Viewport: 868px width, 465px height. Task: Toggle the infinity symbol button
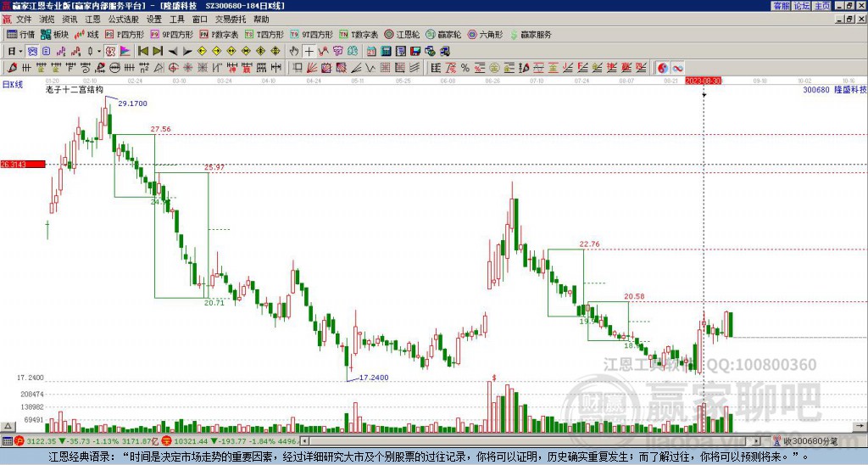coord(677,68)
